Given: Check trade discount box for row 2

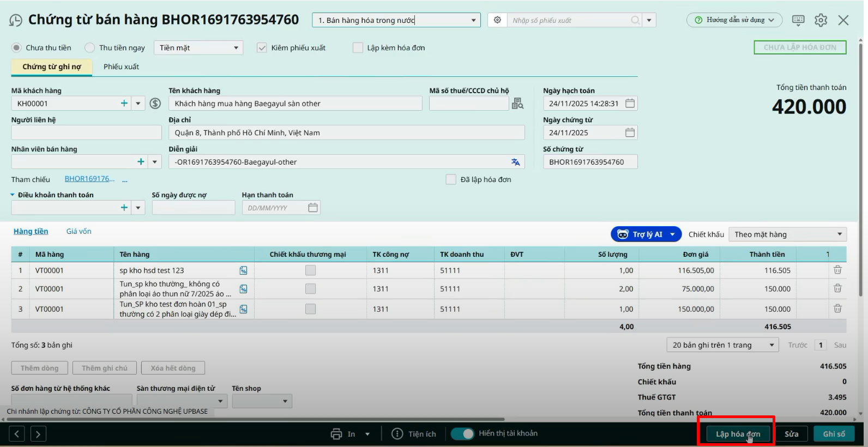Looking at the screenshot, I should [x=310, y=289].
